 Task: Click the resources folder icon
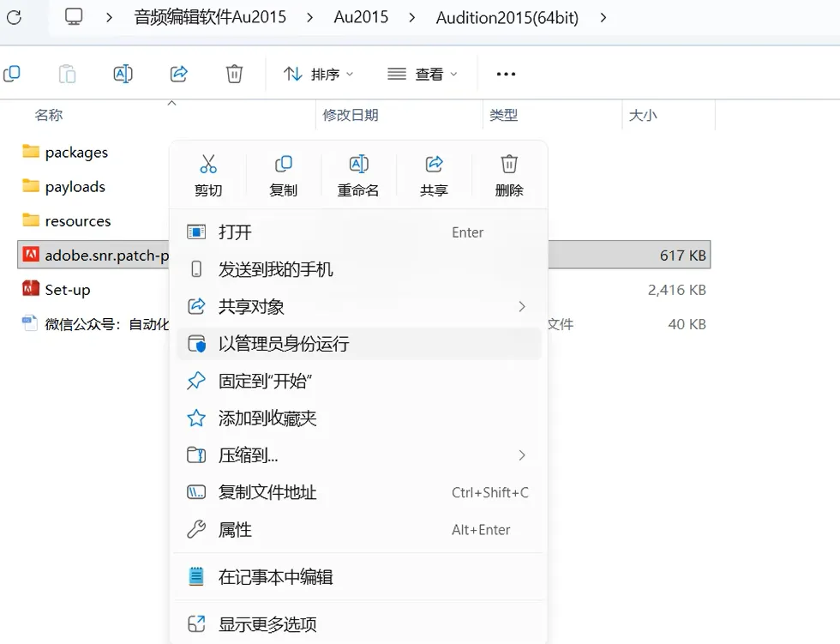click(x=31, y=220)
